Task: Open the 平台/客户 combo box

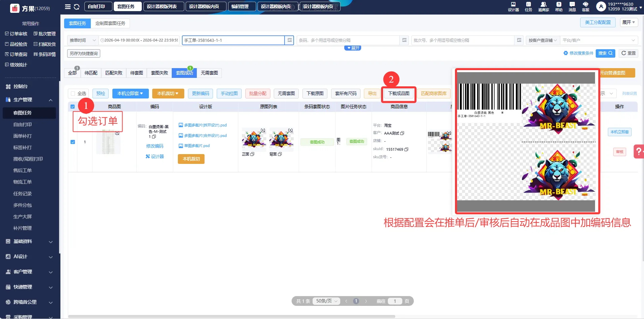Action: [x=599, y=40]
